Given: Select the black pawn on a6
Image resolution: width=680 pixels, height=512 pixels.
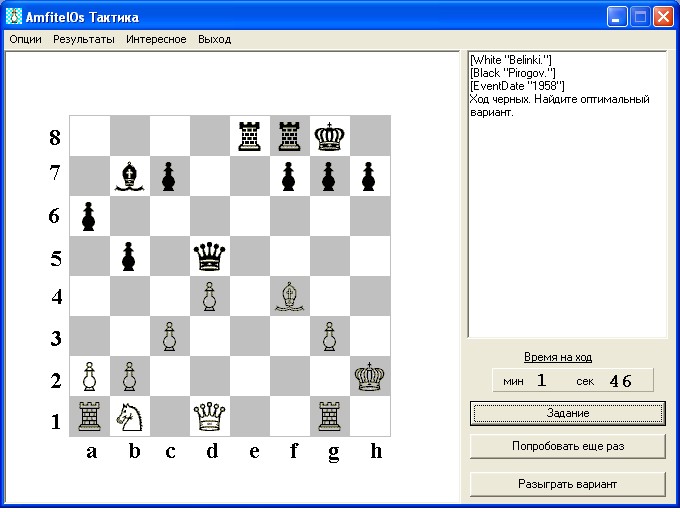Looking at the screenshot, I should pos(88,216).
